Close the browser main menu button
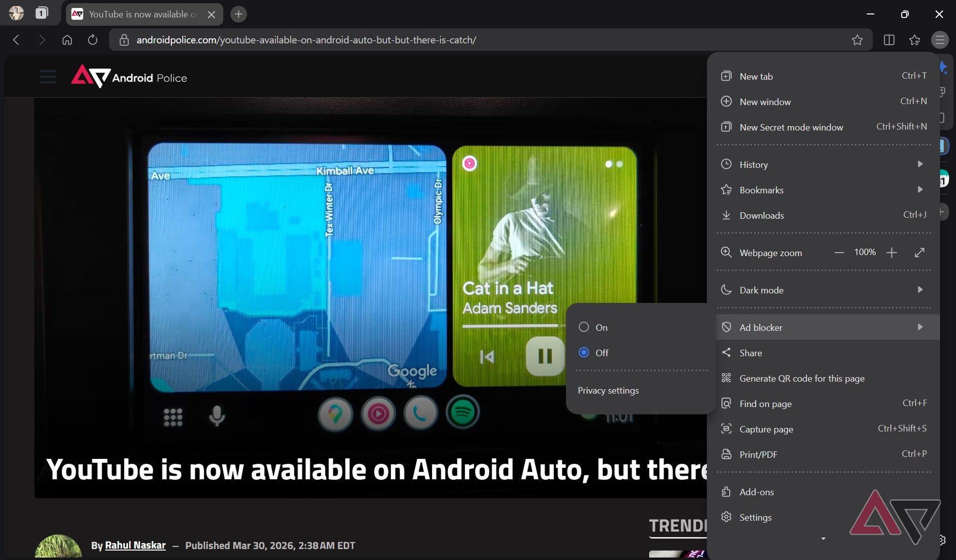This screenshot has width=956, height=560. tap(940, 40)
